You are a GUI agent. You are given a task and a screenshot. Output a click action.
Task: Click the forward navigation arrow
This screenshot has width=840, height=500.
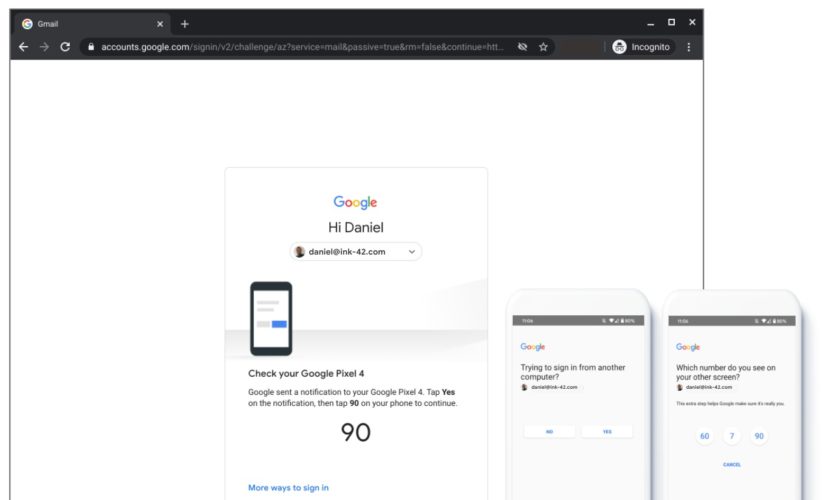pos(44,47)
